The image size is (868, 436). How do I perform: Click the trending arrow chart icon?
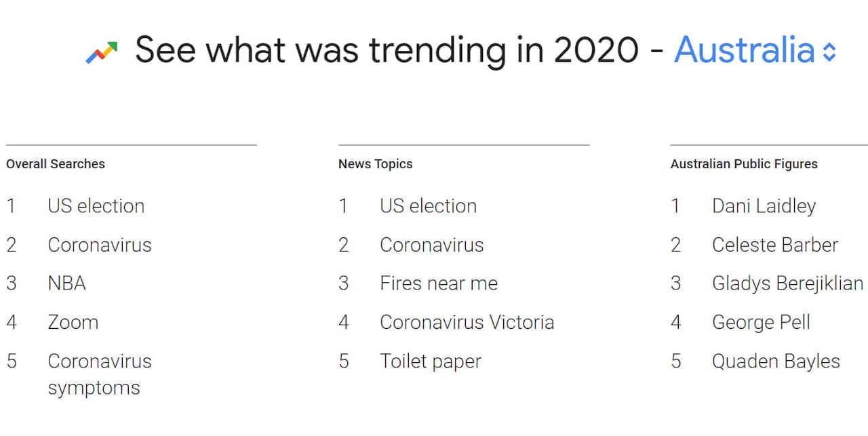click(102, 49)
